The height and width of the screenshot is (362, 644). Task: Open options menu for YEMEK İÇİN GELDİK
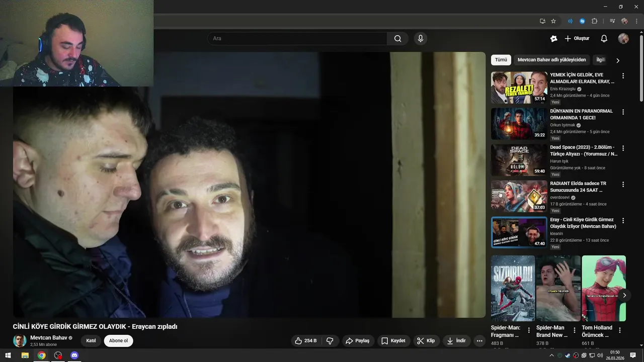623,76
